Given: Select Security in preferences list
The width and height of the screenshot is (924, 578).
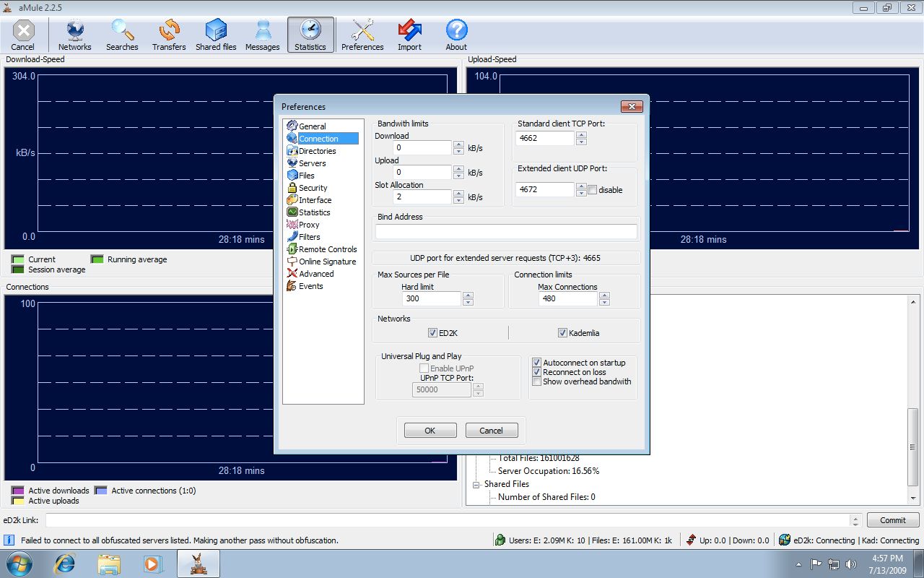Looking at the screenshot, I should [308, 188].
